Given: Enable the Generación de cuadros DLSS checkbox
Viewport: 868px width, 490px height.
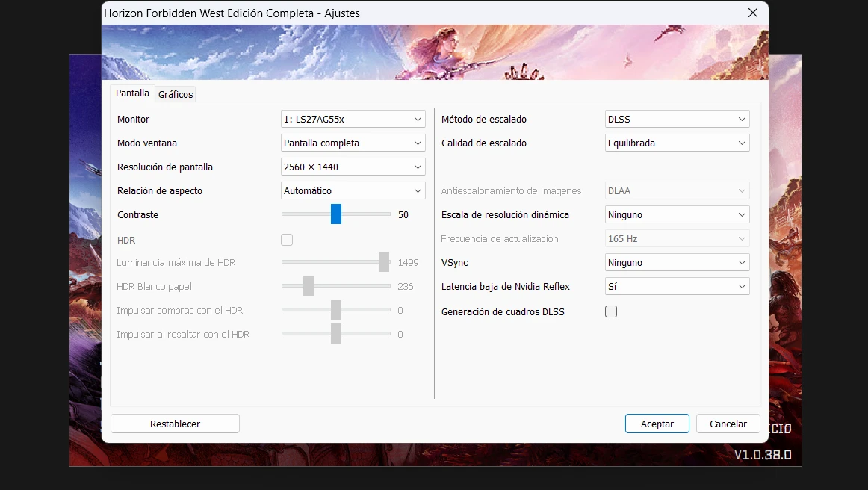Looking at the screenshot, I should (611, 311).
